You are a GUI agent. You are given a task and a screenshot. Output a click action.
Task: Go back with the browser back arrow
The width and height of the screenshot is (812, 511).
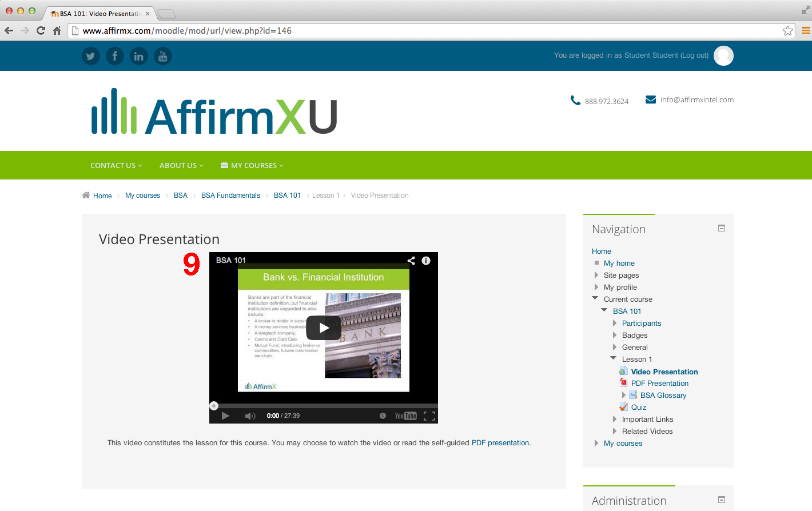[x=9, y=31]
